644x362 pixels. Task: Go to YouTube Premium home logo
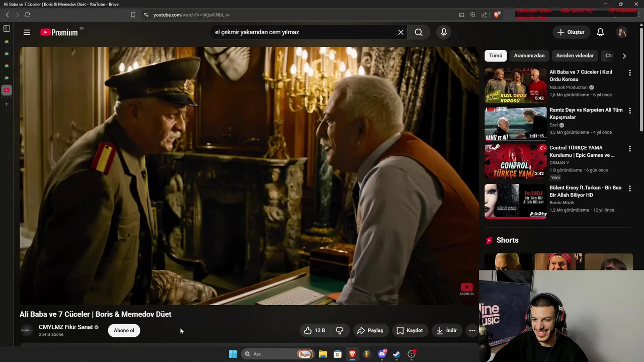[59, 32]
